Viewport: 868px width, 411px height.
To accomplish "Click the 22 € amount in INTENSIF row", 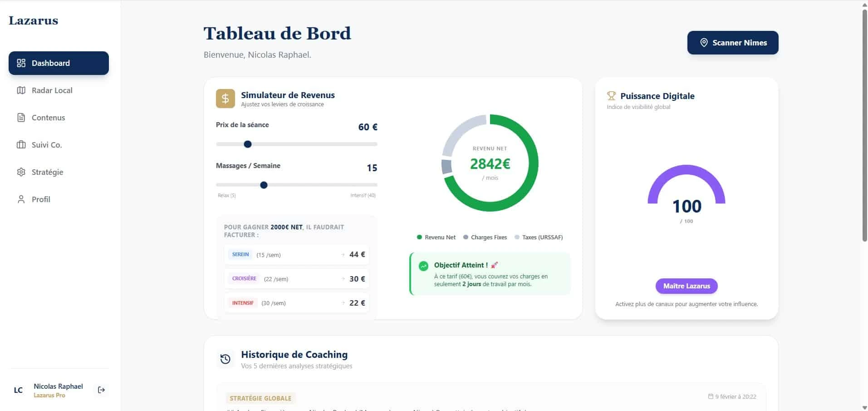I will pos(357,303).
